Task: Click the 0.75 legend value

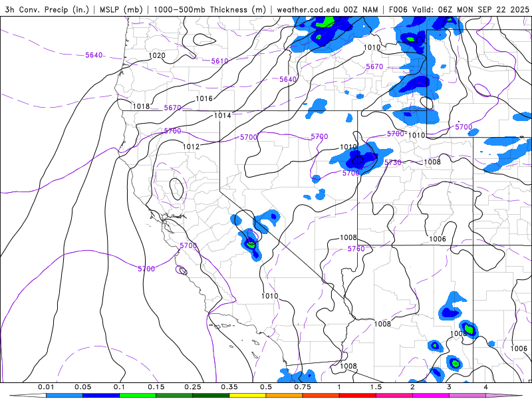Action: pyautogui.click(x=303, y=387)
